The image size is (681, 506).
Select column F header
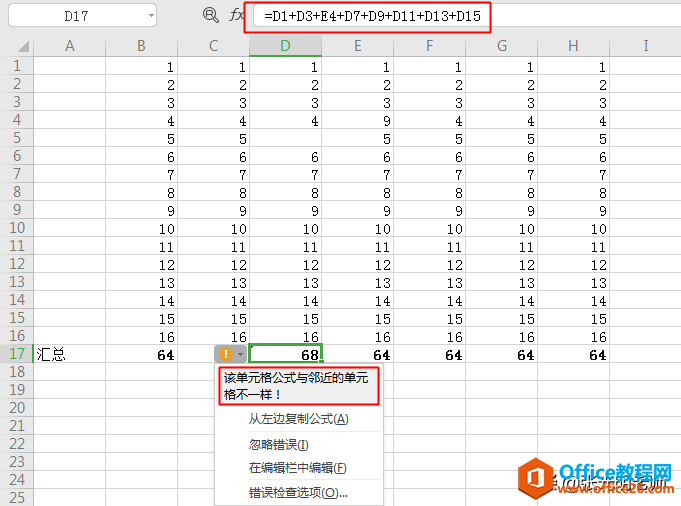(x=430, y=46)
